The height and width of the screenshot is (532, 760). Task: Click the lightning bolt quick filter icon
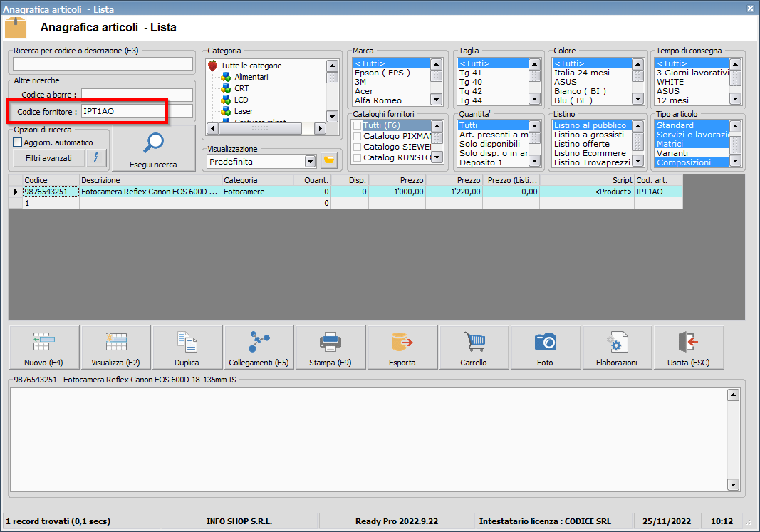tap(96, 158)
